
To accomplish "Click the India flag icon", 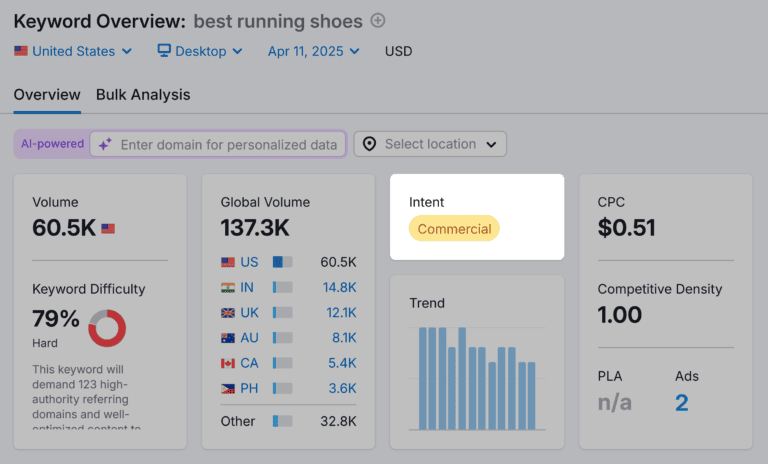I will 228,288.
